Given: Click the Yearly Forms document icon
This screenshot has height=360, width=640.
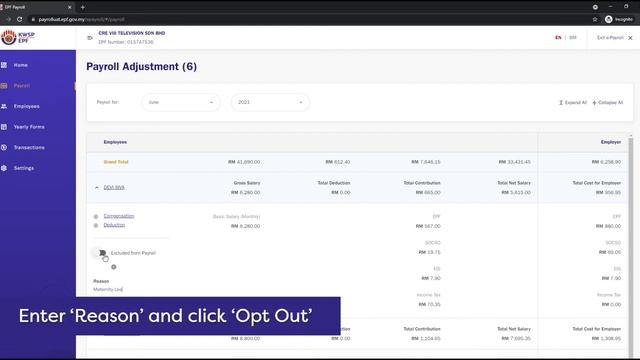Looking at the screenshot, I should click(4, 127).
